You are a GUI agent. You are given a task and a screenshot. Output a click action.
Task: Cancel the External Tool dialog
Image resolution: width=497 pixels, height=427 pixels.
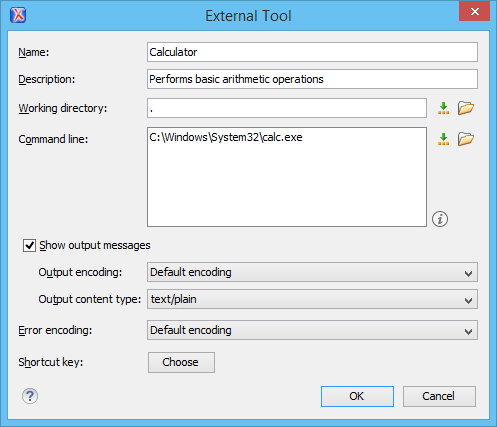[439, 396]
